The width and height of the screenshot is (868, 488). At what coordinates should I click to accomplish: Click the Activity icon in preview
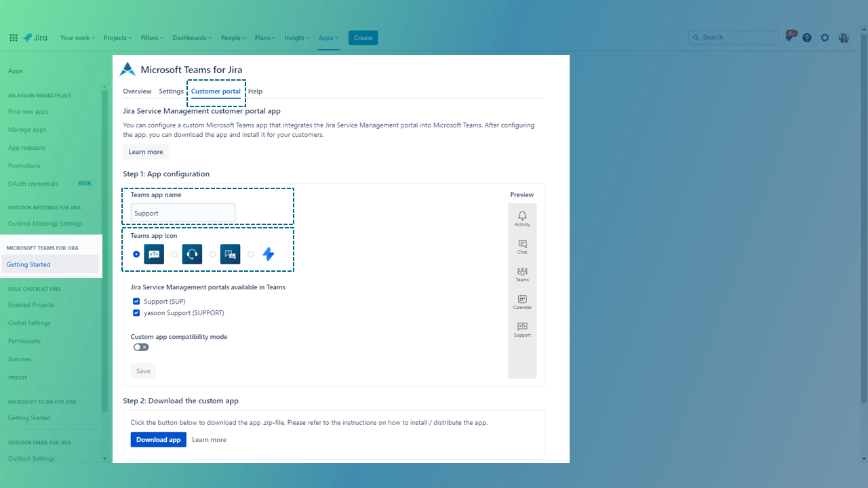coord(522,218)
